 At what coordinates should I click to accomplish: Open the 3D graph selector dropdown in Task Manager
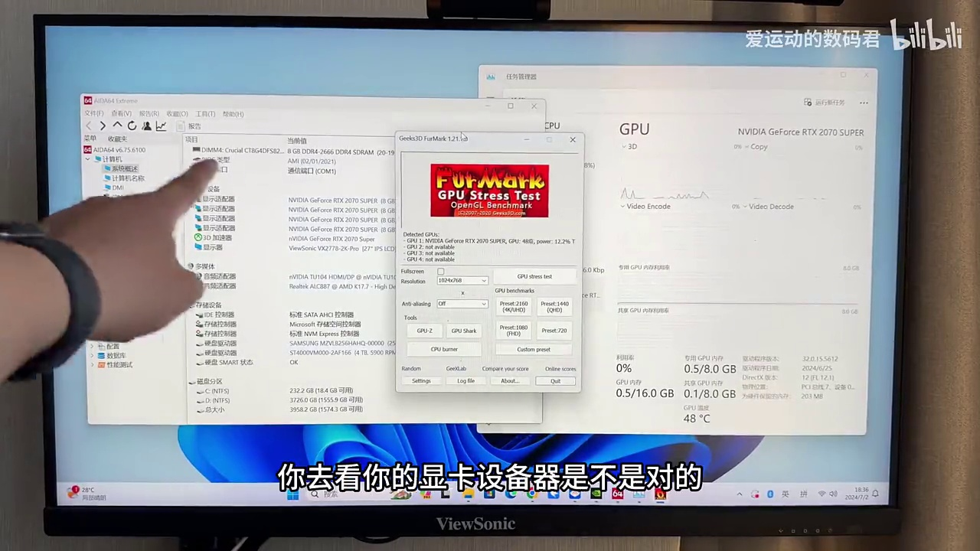click(x=629, y=146)
